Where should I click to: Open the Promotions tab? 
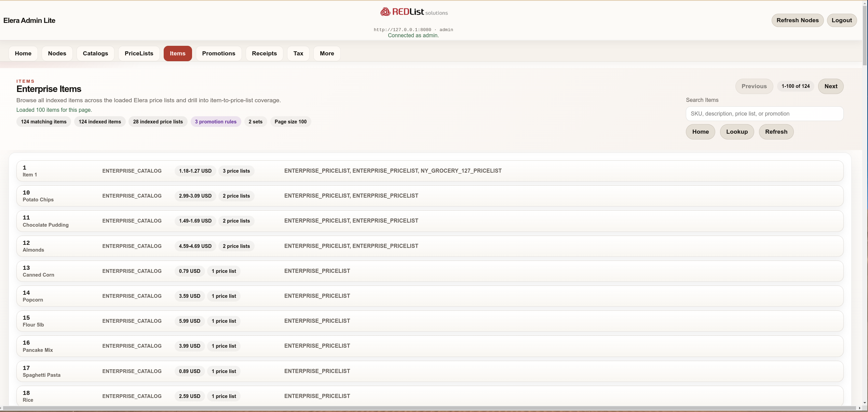tap(219, 53)
